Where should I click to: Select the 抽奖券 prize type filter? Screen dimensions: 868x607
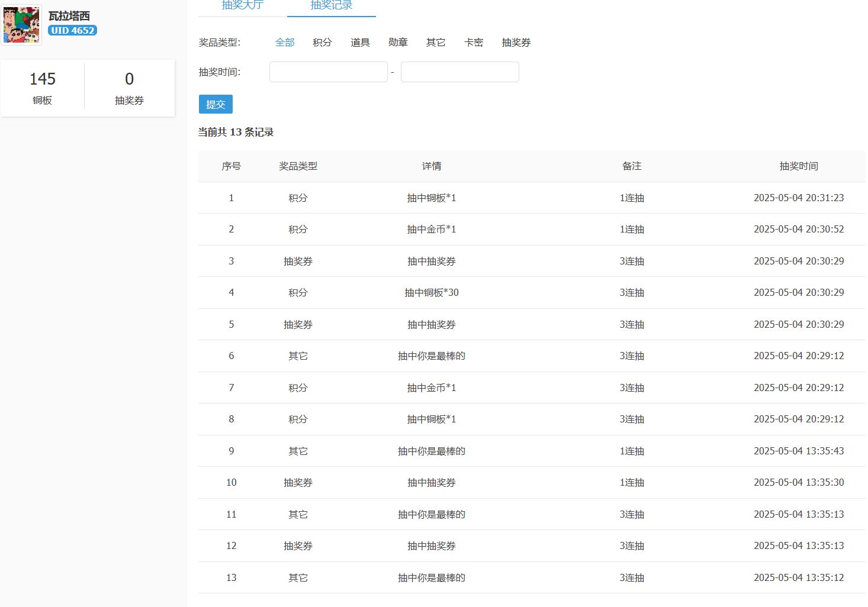click(x=516, y=43)
